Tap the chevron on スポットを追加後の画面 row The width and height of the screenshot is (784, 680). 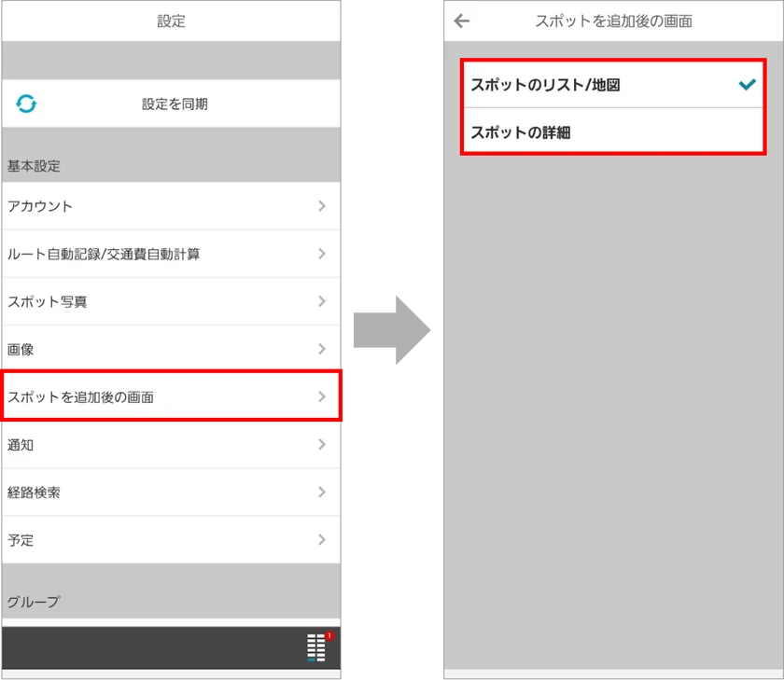click(322, 396)
